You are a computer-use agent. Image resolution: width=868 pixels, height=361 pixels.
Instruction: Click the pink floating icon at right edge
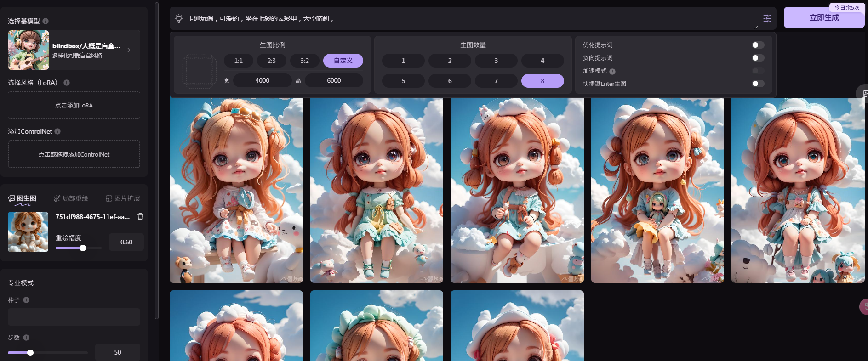click(x=864, y=306)
